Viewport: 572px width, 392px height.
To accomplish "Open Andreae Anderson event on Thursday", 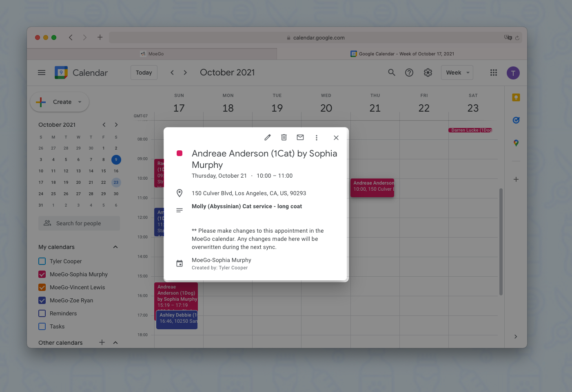I will 372,188.
